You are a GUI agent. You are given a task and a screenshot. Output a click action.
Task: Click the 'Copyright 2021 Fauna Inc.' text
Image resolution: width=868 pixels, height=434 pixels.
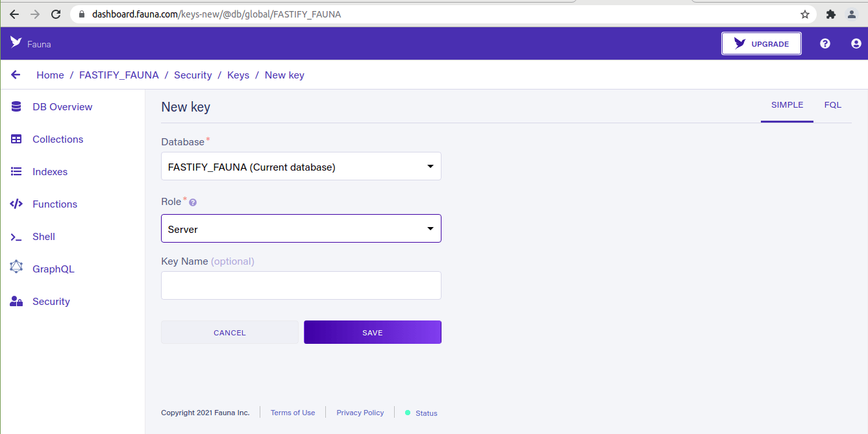(205, 413)
